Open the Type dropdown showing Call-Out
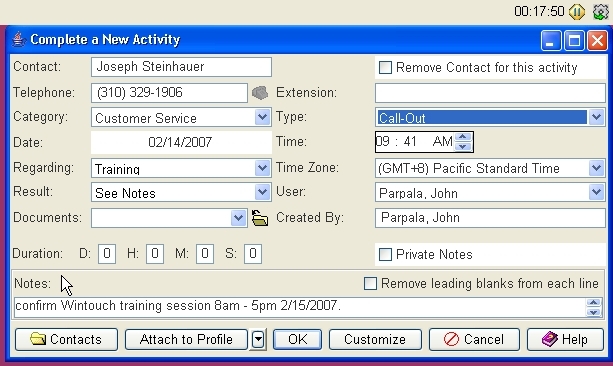The image size is (613, 366). coord(596,117)
